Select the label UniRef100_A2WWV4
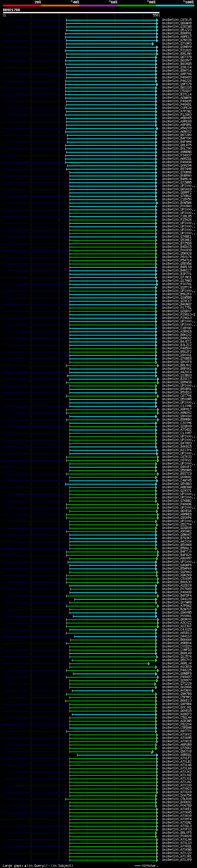The width and height of the screenshot is (197, 868). coord(177,98)
